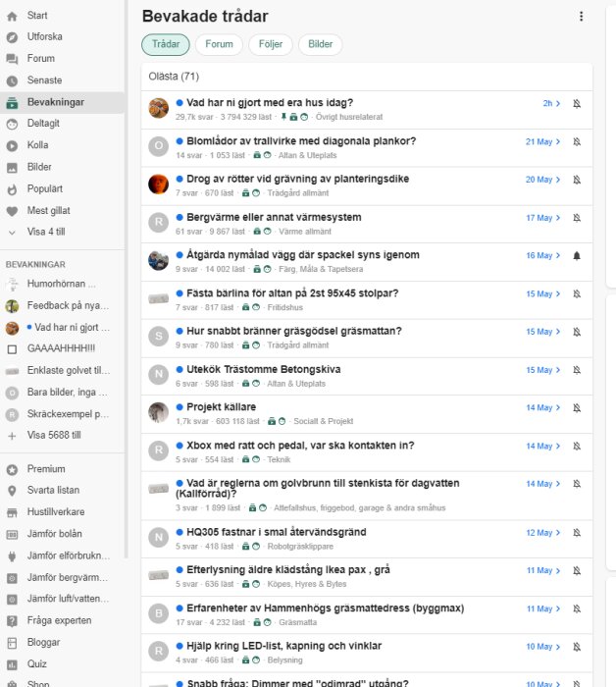Toggle notification bell for Hur snabbt bränner gräsgödsel
Viewport: 616px width, 687px height.
click(577, 332)
